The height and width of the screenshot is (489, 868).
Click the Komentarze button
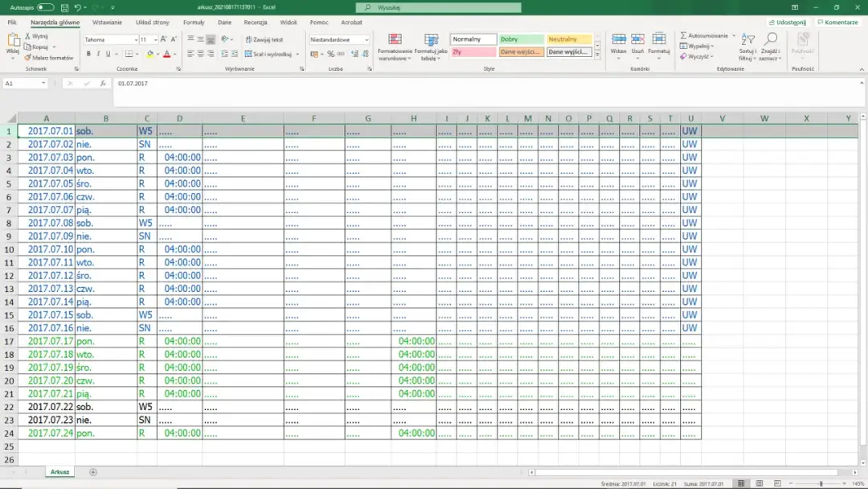coord(837,23)
